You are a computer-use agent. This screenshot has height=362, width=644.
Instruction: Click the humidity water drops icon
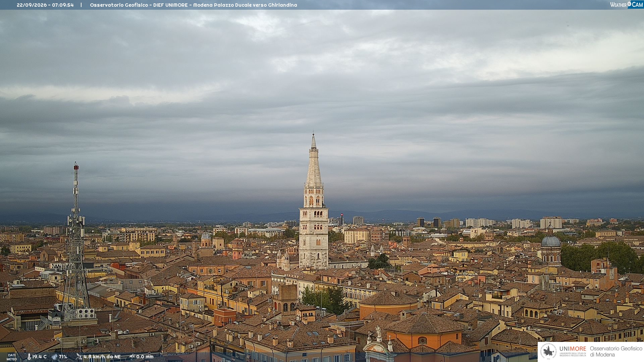54,357
